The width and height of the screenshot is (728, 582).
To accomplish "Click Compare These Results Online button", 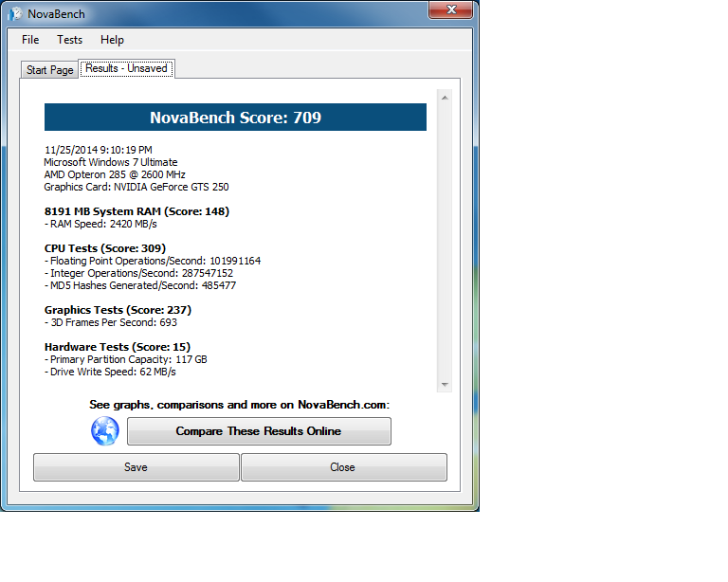I will (x=259, y=431).
